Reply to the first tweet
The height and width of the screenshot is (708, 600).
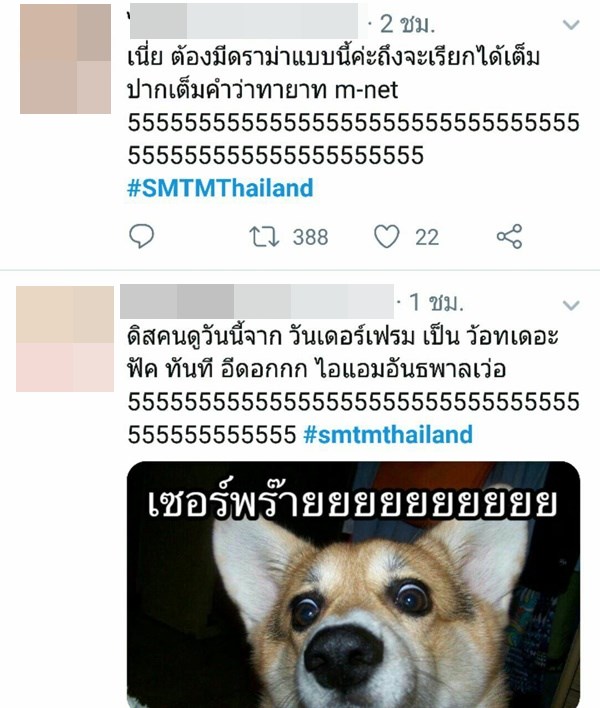(141, 236)
